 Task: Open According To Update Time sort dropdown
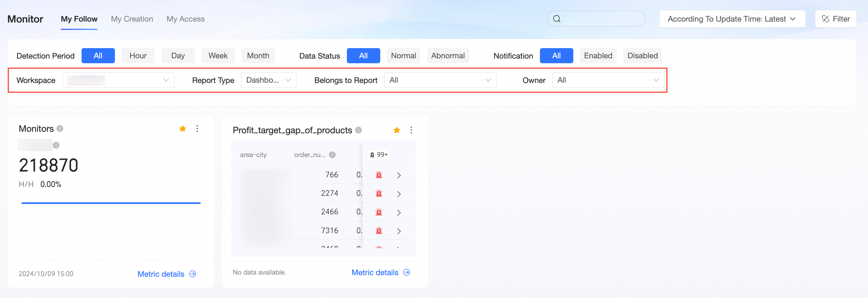pos(732,19)
